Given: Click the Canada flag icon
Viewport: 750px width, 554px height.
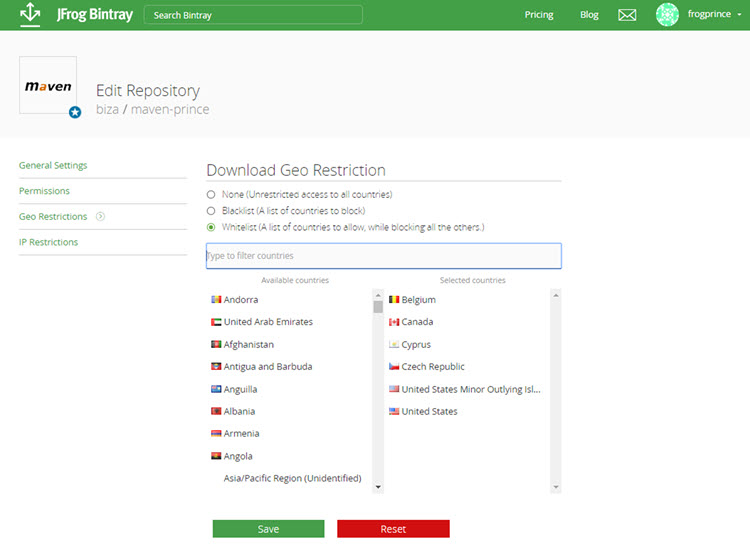Looking at the screenshot, I should coord(394,322).
